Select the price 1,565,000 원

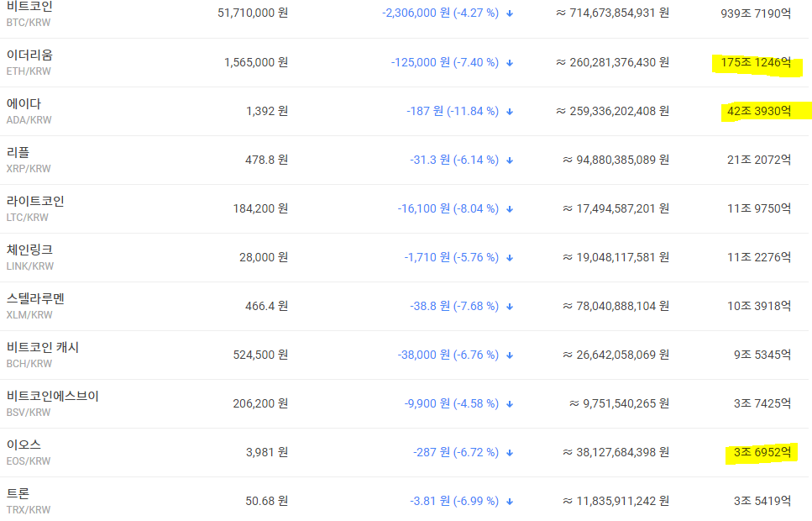pyautogui.click(x=256, y=62)
